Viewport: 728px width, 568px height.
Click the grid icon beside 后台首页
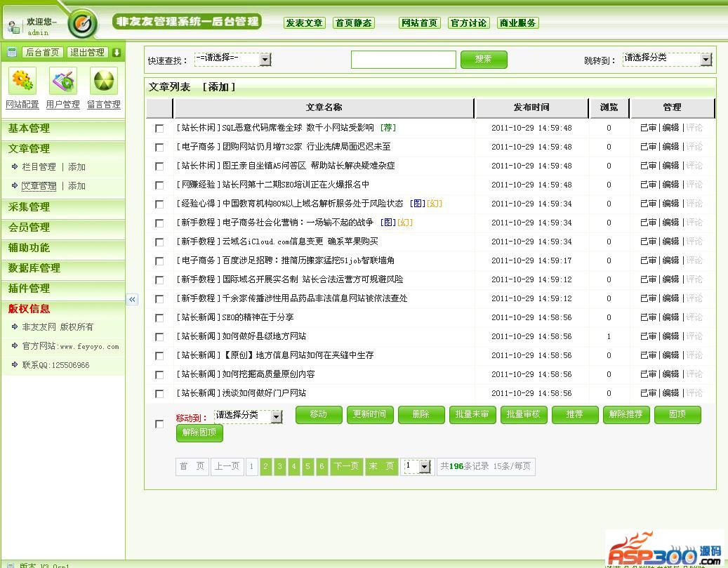tap(11, 52)
